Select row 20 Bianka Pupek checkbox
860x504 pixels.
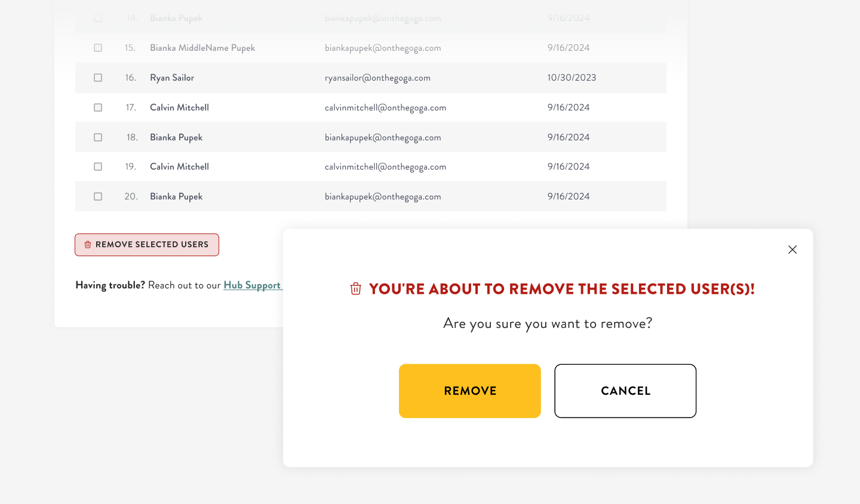pyautogui.click(x=98, y=196)
